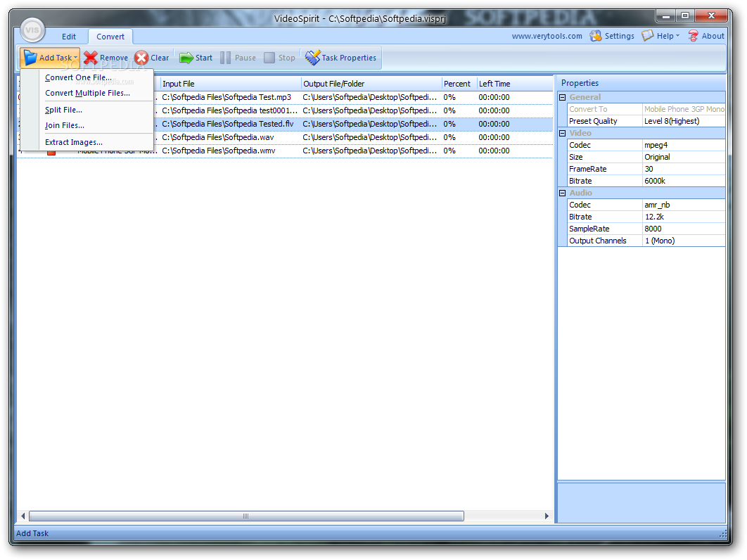Viewport: 747px width, 560px height.
Task: Open the Add Task dropdown arrow
Action: [x=75, y=58]
